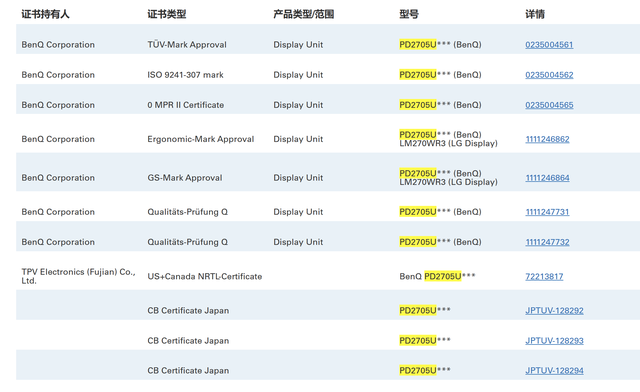Screen dimensions: 640x392
Task: Click the 证书持有人 column header
Action: point(45,14)
